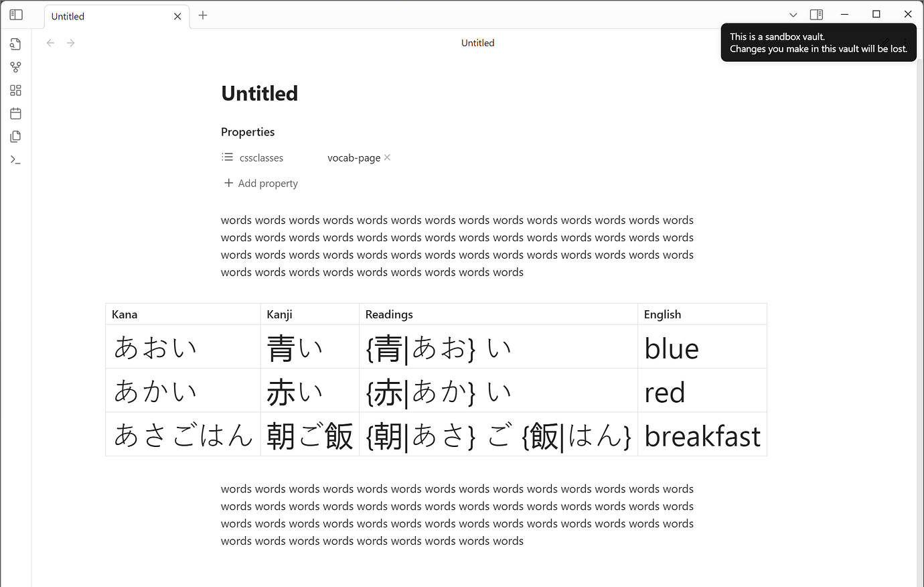This screenshot has height=587, width=924.
Task: Add a new tab with plus button
Action: [x=203, y=15]
